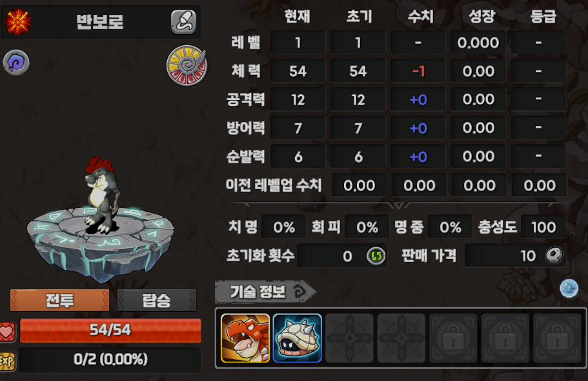Click the experience progress bar
This screenshot has height=381, width=588.
110,360
